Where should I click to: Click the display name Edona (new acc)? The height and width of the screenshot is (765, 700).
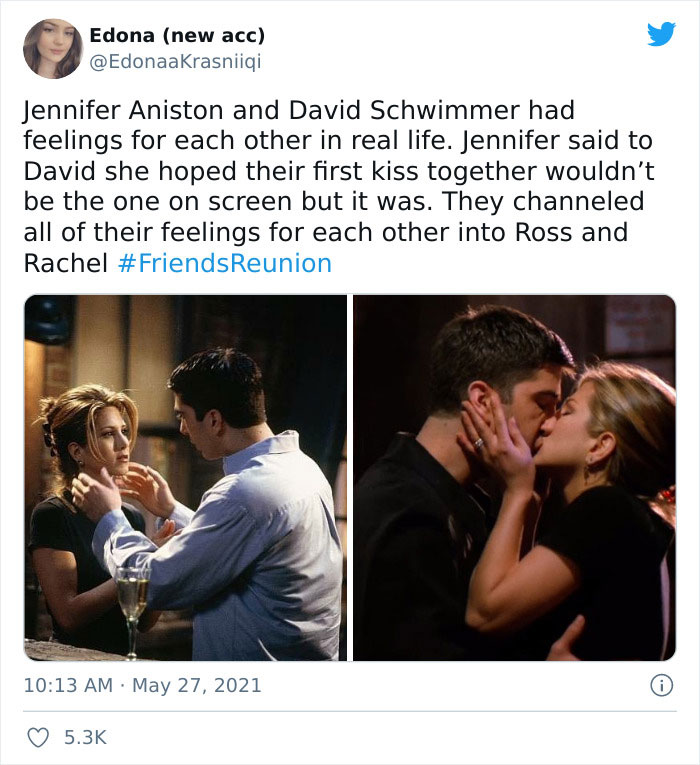pyautogui.click(x=177, y=35)
